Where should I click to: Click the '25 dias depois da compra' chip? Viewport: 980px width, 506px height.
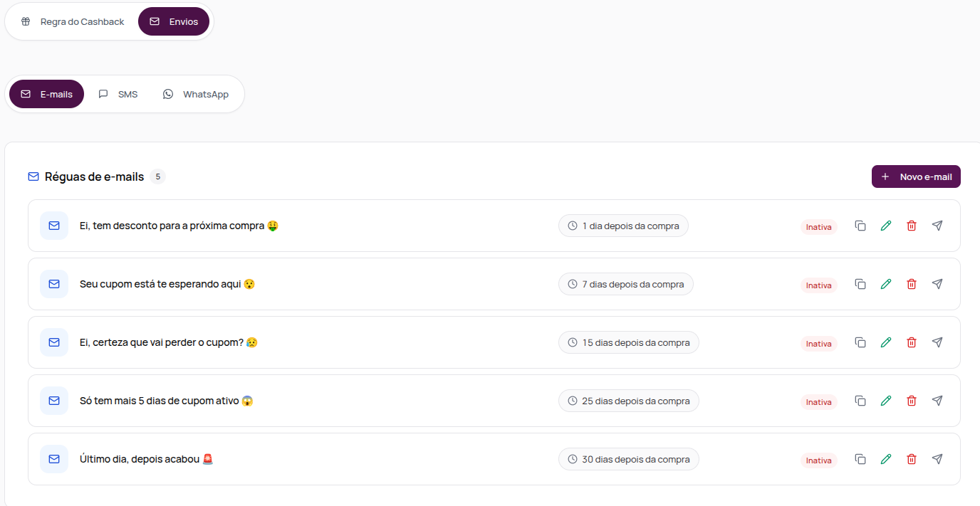(629, 401)
